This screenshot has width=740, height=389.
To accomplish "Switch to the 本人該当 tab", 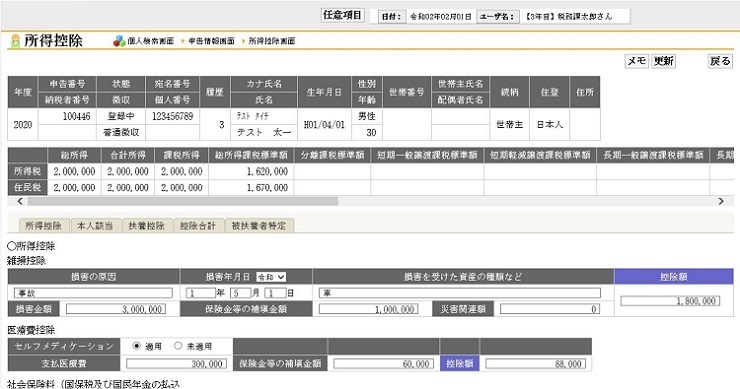I will (95, 226).
